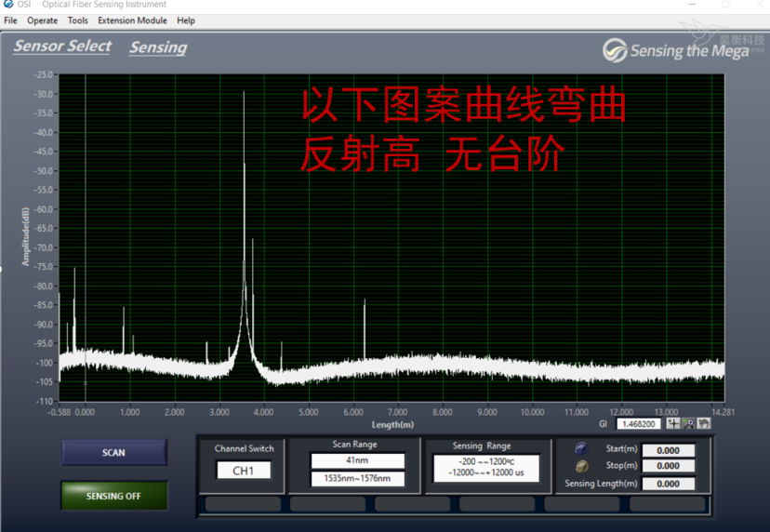Click the Sensing the Mega logo

[675, 50]
